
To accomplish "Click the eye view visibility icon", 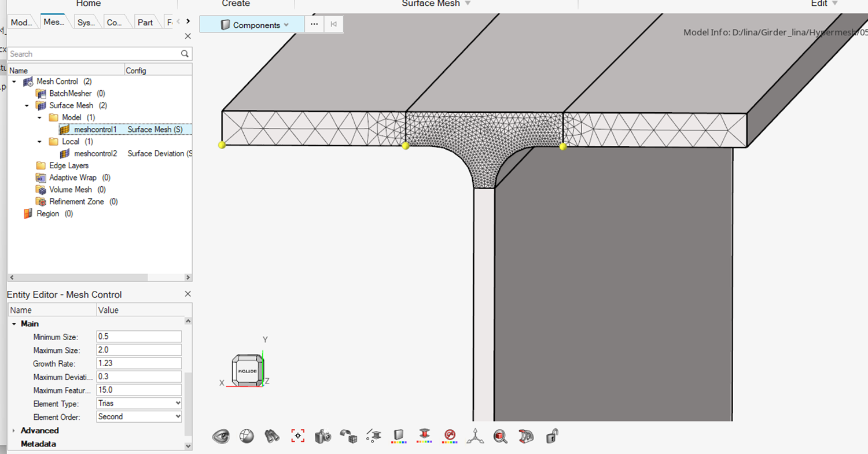I will click(x=221, y=436).
